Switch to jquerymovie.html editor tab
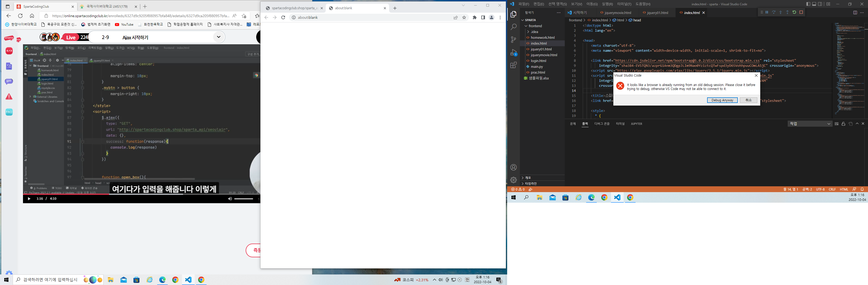The height and width of the screenshot is (285, 868). 618,13
